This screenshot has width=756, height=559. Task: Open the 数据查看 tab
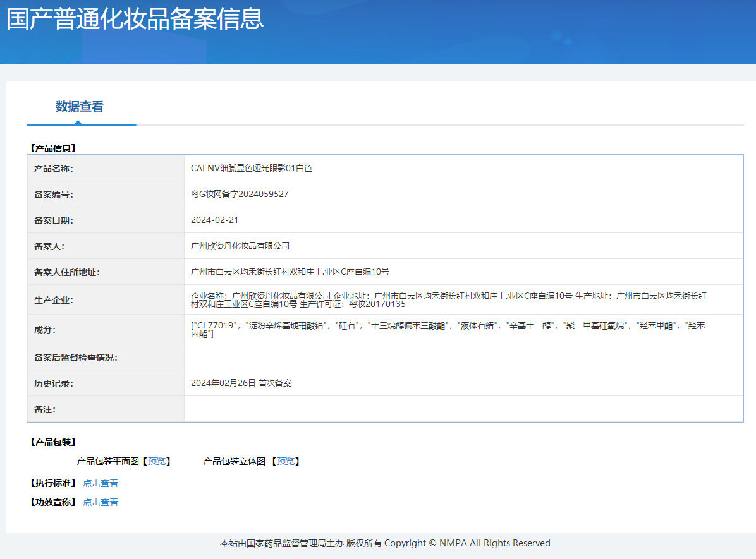click(x=80, y=107)
